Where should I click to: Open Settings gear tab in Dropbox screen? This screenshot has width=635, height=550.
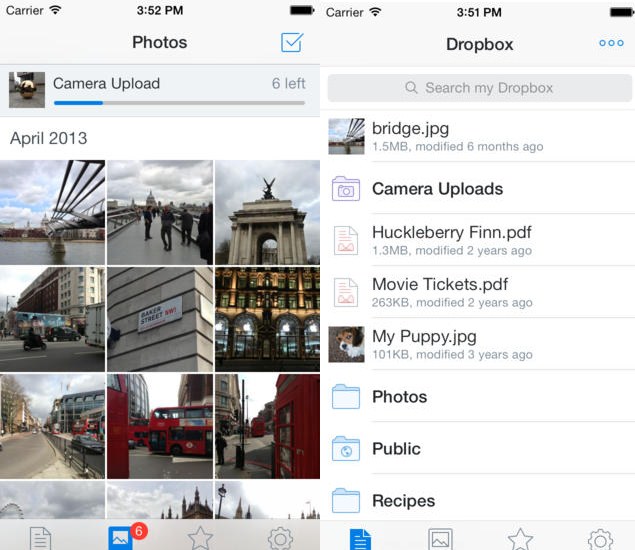click(600, 539)
